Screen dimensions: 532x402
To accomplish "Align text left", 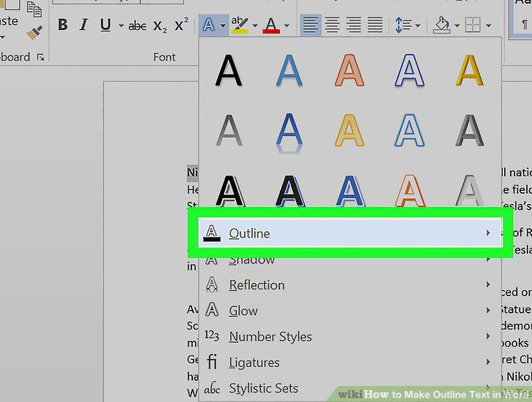I will pos(311,25).
